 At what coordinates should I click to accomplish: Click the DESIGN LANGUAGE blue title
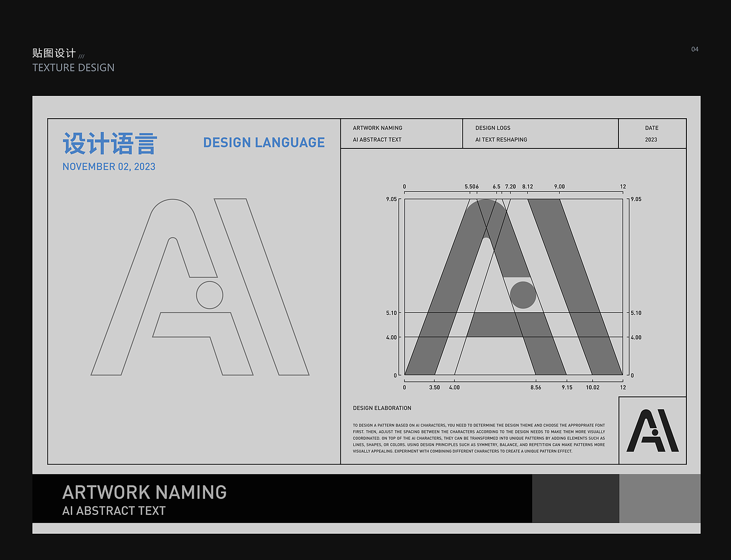pyautogui.click(x=264, y=142)
